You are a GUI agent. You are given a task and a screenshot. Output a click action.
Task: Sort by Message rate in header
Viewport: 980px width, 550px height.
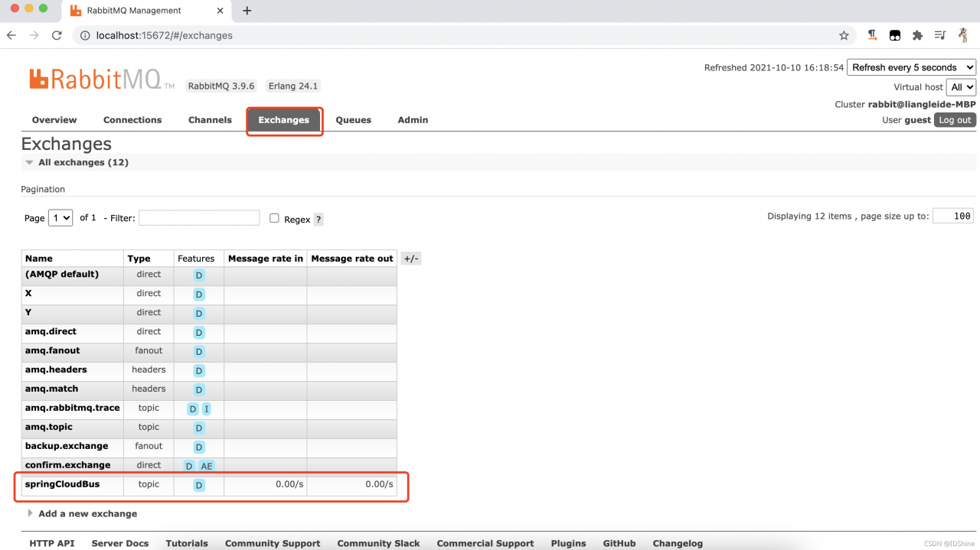pos(266,259)
